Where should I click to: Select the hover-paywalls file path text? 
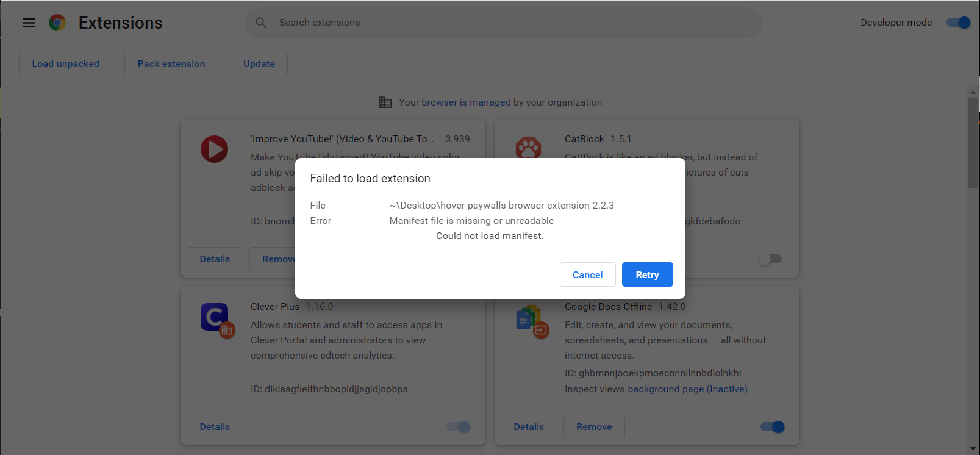click(502, 206)
